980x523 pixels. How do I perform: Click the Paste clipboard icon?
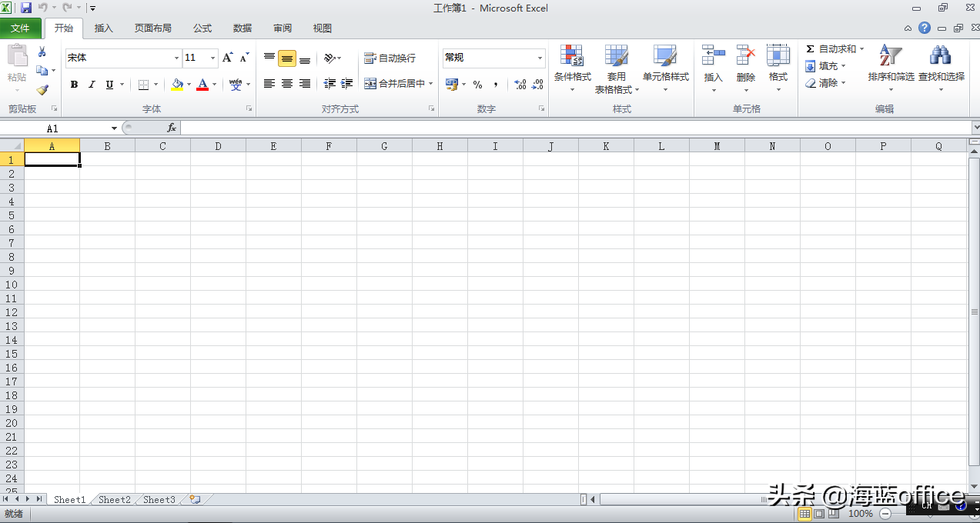(x=17, y=56)
